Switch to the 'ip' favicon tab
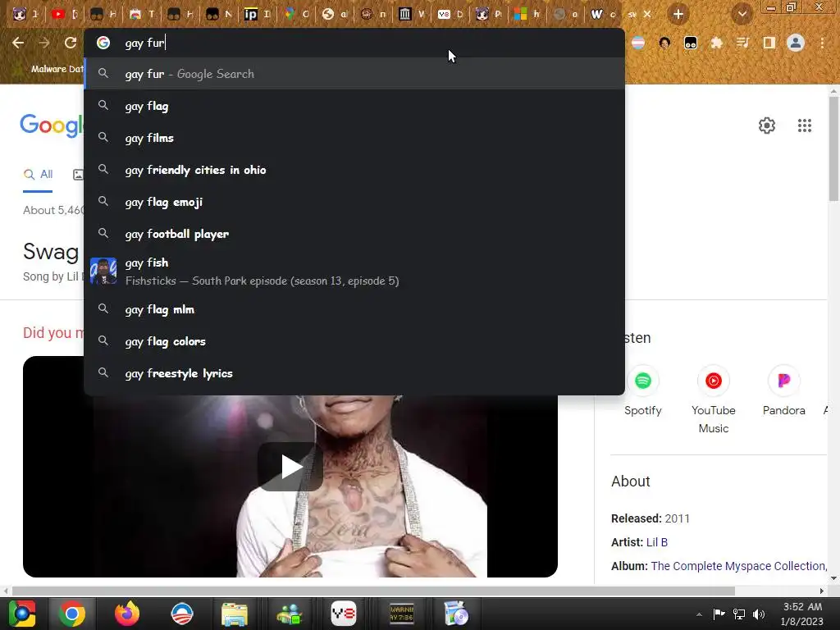This screenshot has height=630, width=840. [257, 15]
